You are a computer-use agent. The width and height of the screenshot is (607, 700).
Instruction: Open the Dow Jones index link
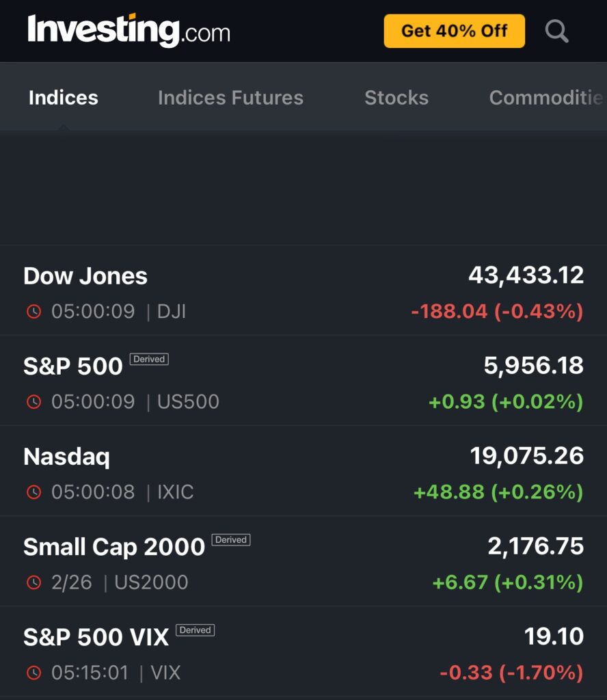[85, 276]
